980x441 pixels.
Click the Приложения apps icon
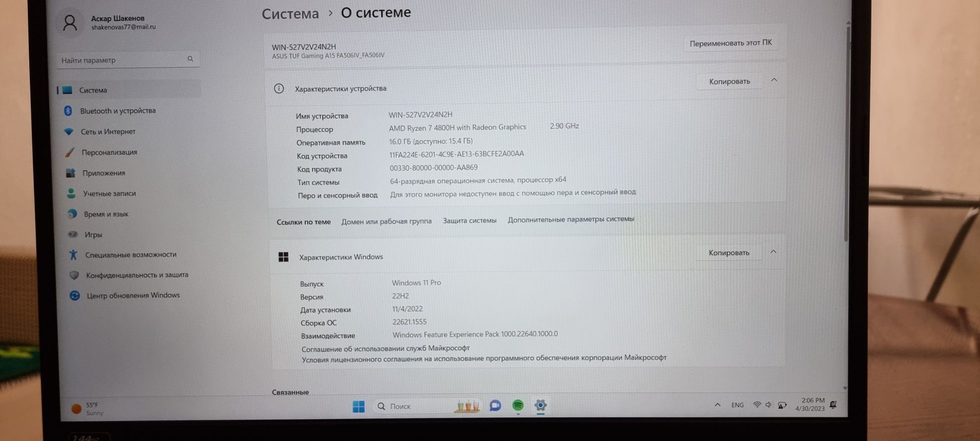(x=71, y=173)
